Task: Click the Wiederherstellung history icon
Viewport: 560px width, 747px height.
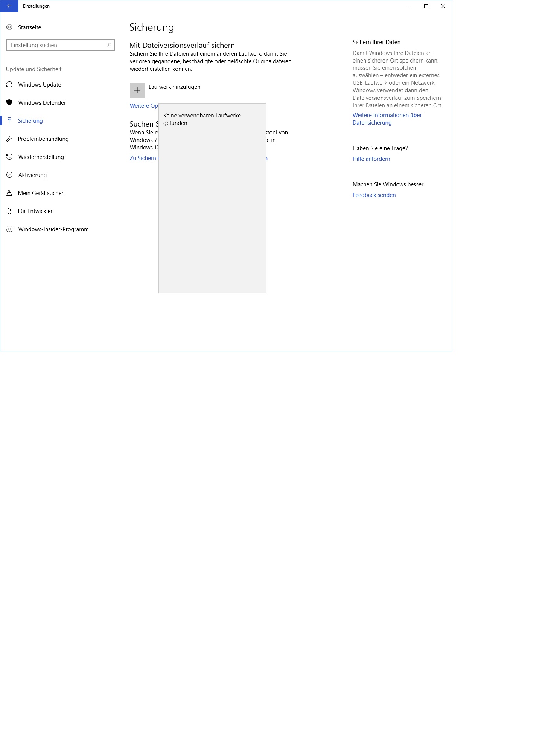Action: point(9,157)
